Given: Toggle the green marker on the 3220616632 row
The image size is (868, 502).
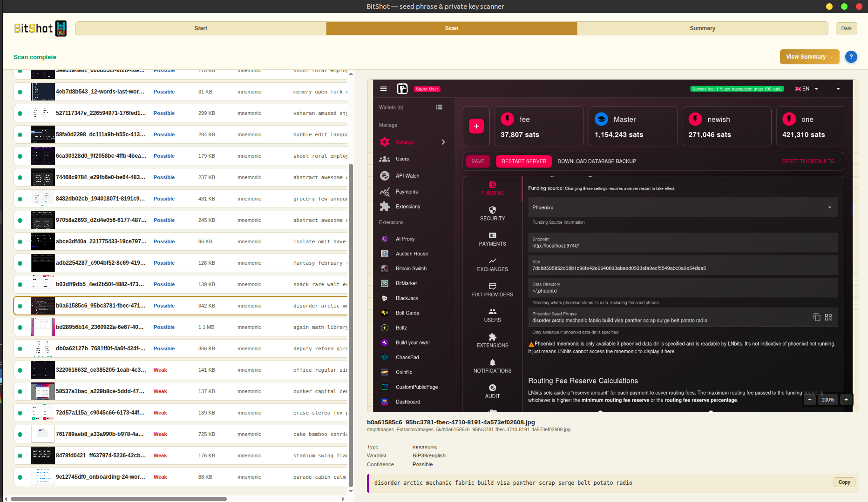Looking at the screenshot, I should pos(20,370).
